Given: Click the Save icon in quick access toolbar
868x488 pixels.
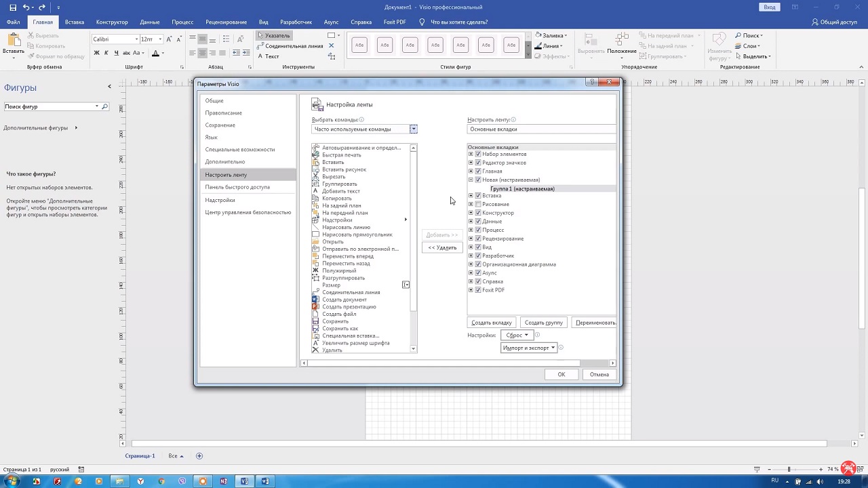Looking at the screenshot, I should click(13, 7).
